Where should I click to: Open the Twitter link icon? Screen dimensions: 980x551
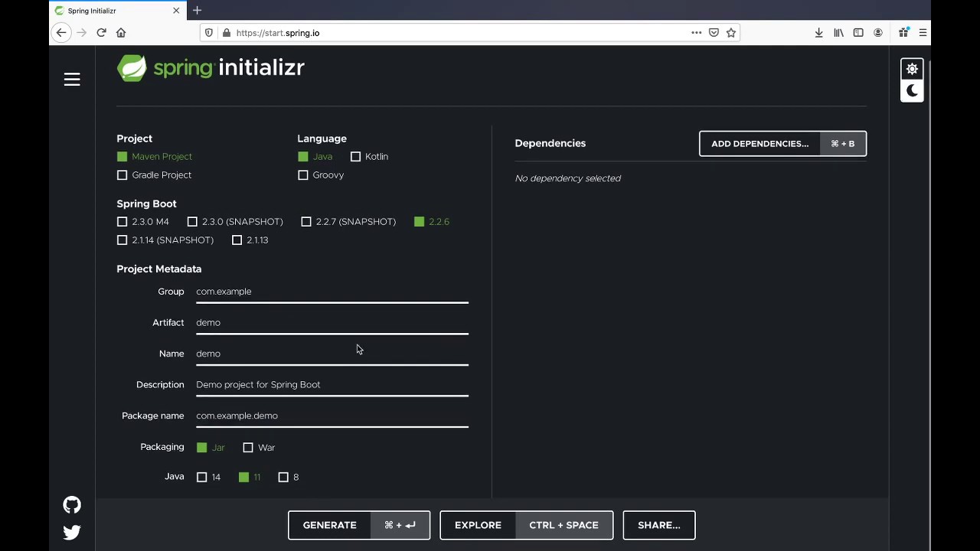coord(72,533)
